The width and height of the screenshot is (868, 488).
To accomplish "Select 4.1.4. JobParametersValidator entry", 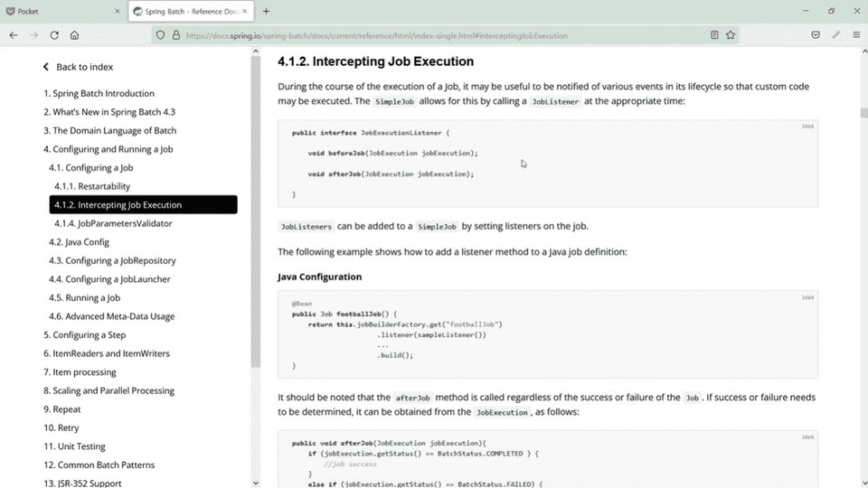I will (114, 223).
